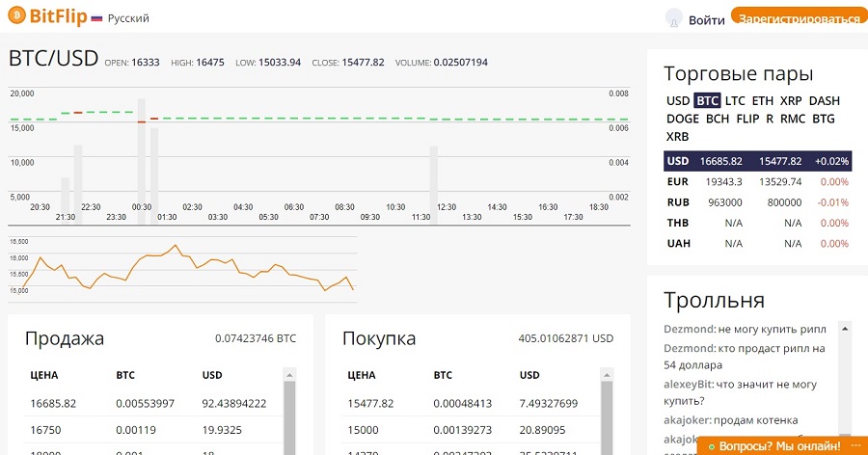Click the Войти login link
Screen dimensions: 868x455
point(706,20)
